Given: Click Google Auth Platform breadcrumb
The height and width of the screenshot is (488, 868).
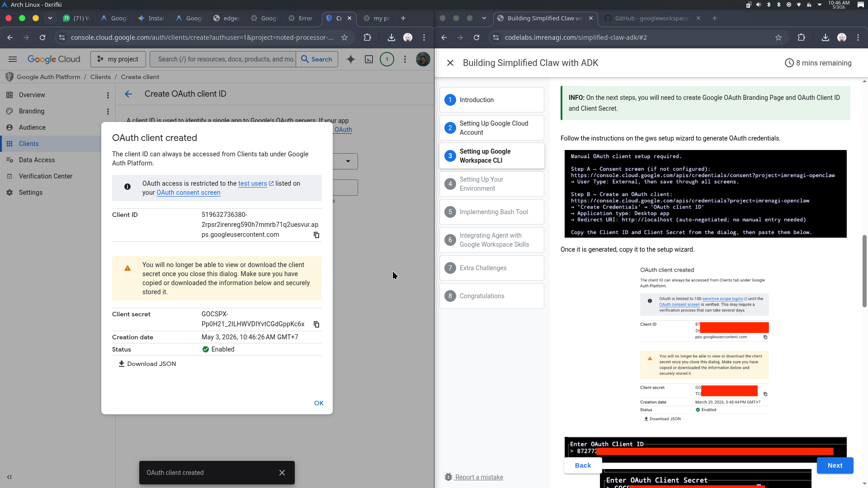Looking at the screenshot, I should click(x=48, y=77).
